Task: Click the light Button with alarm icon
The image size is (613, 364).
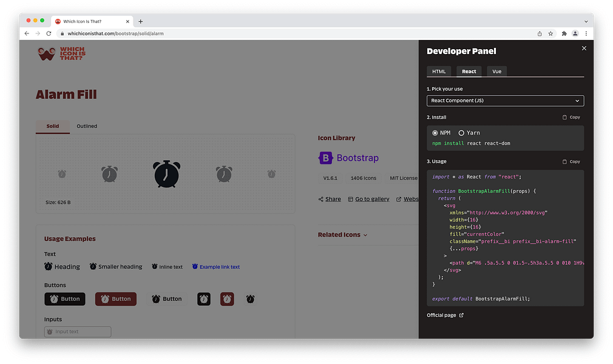Action: (166, 298)
